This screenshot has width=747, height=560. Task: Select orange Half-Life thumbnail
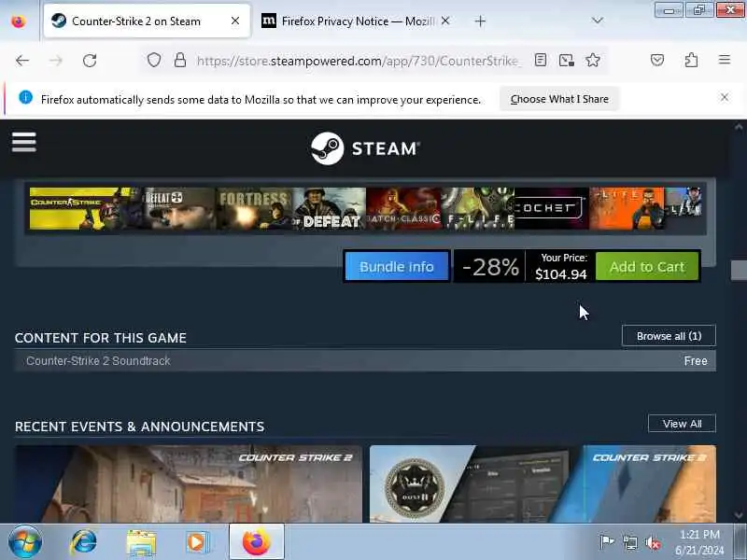(627, 208)
